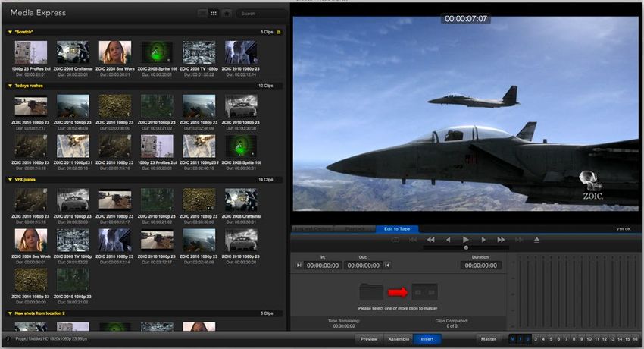Click the Search field in Media Express
The width and height of the screenshot is (644, 349).
(261, 14)
